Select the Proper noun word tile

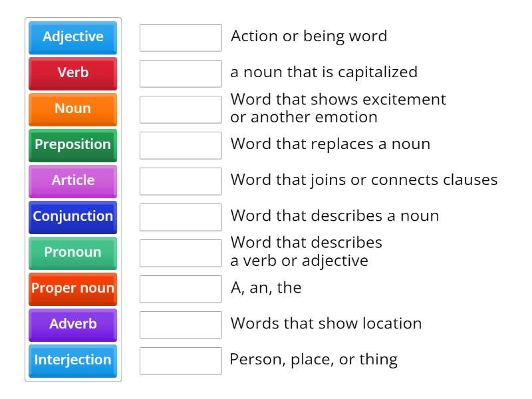[72, 289]
